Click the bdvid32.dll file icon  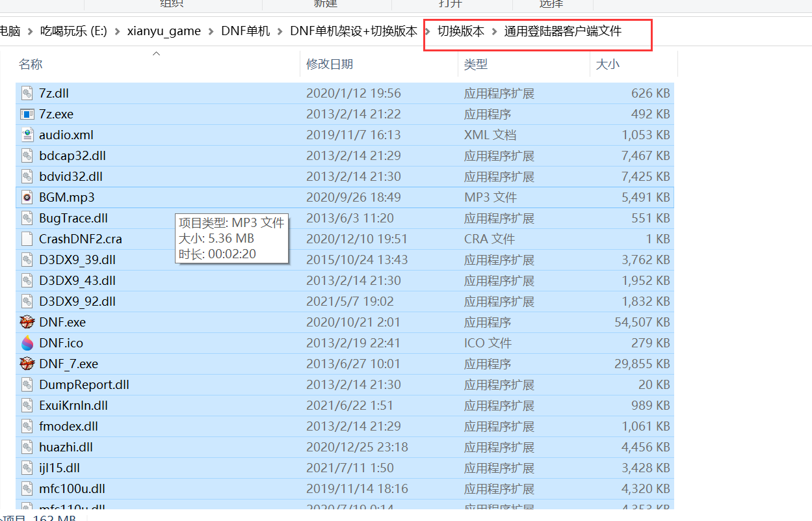pyautogui.click(x=27, y=176)
